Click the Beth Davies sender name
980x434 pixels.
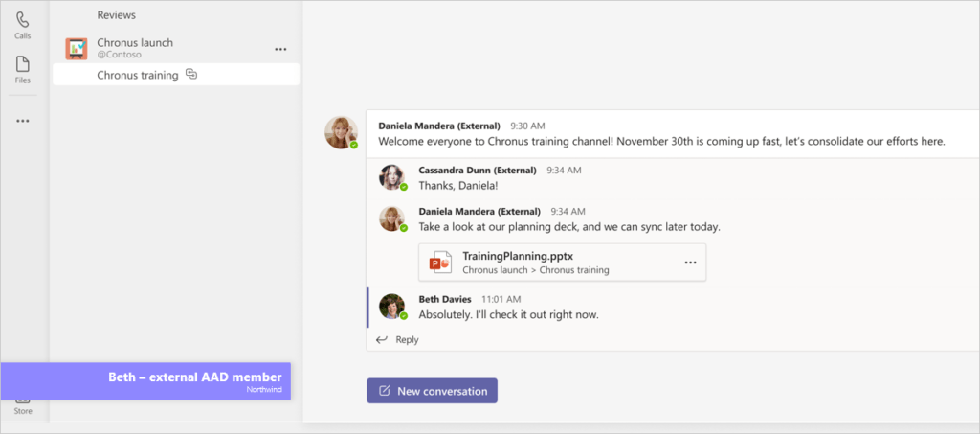tap(445, 299)
